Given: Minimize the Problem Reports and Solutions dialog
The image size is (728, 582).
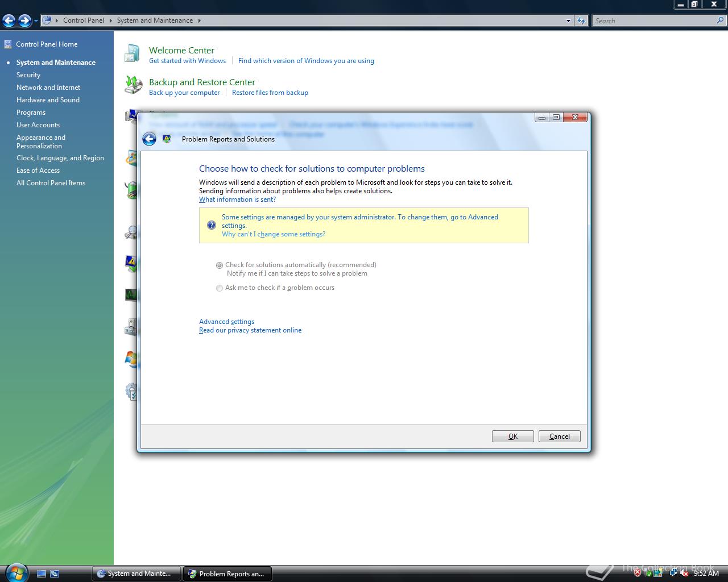Looking at the screenshot, I should [x=542, y=117].
